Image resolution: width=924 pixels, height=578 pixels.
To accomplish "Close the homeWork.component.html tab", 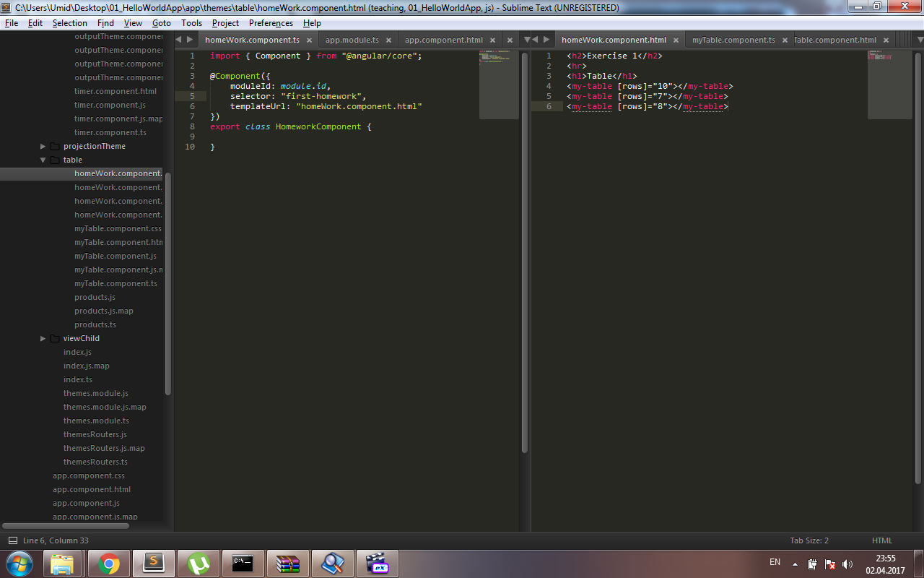I will coord(676,40).
